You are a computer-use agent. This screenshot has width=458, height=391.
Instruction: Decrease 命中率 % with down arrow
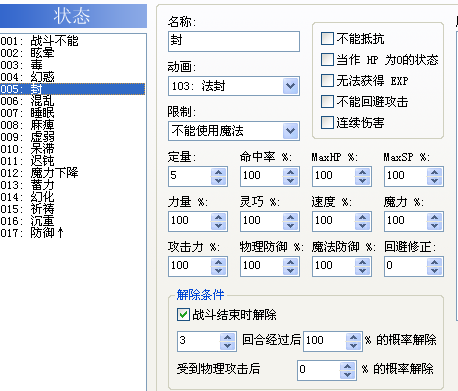click(291, 181)
